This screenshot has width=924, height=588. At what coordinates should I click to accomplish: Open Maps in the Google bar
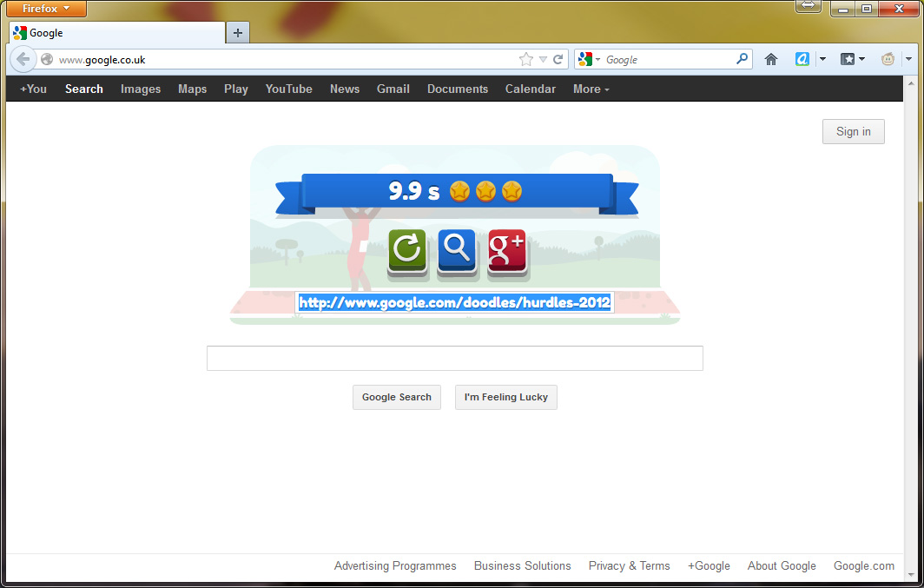point(192,89)
